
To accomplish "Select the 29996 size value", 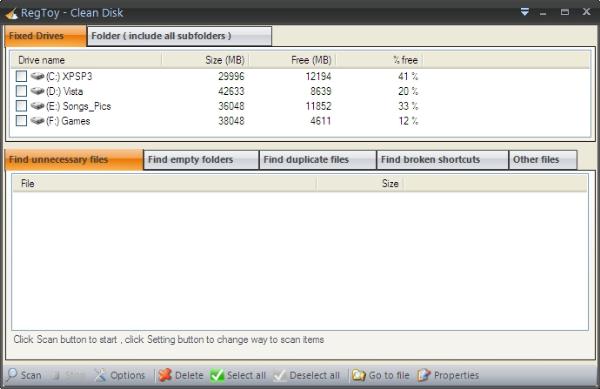I will pyautogui.click(x=231, y=76).
